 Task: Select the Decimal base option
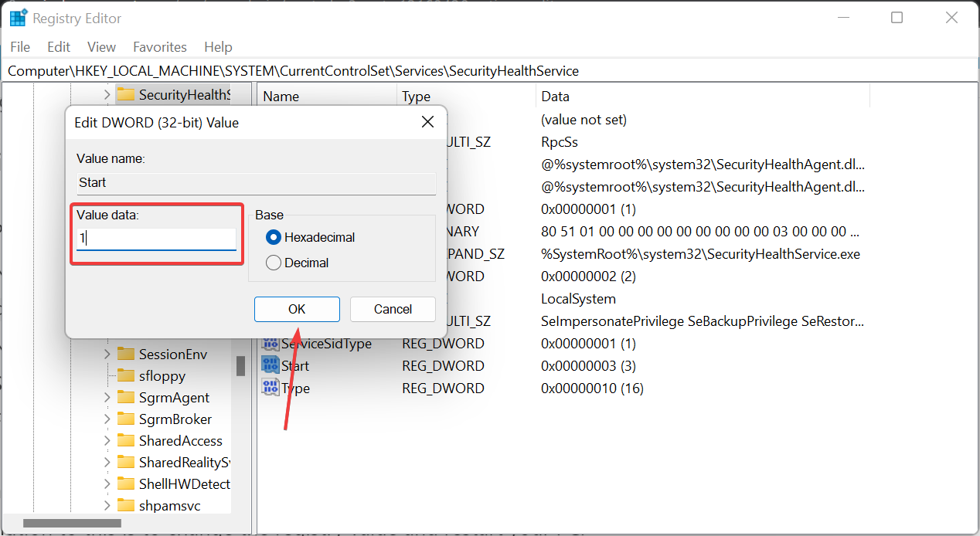pos(273,263)
